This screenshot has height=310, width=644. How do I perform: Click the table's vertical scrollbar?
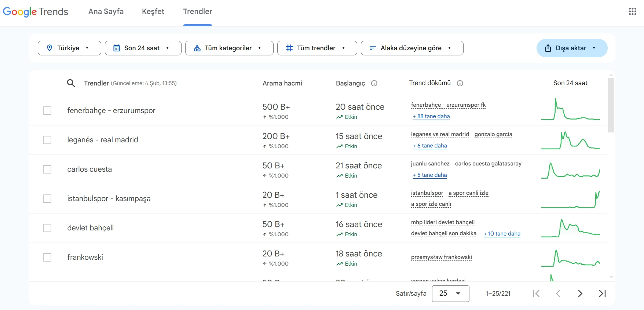611,105
